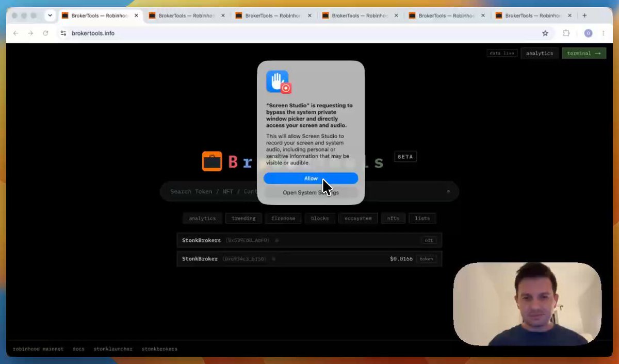Open a new browser tab

(x=584, y=15)
